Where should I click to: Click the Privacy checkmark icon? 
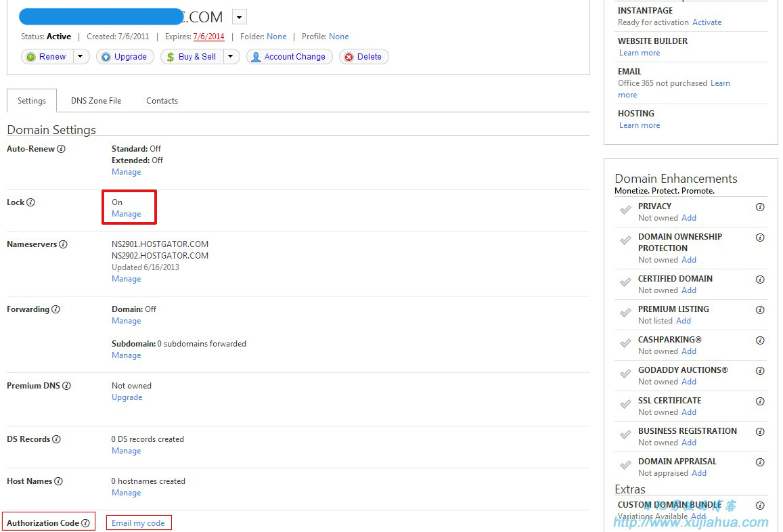point(625,210)
